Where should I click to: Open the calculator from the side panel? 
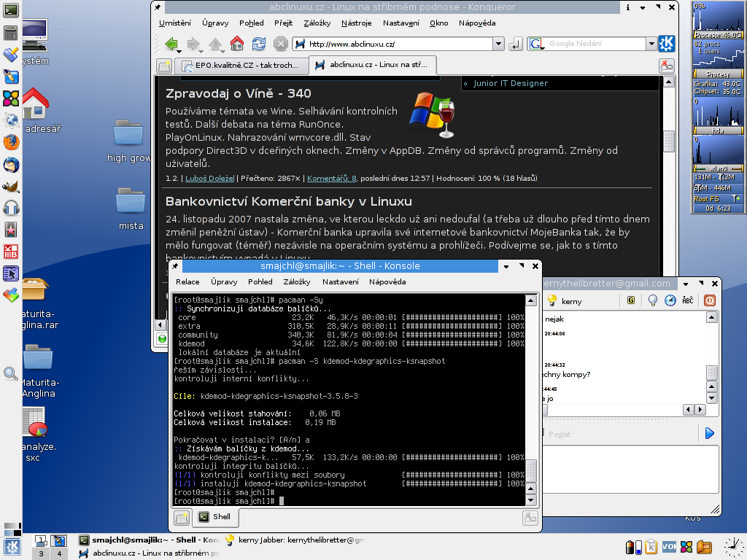point(10,32)
